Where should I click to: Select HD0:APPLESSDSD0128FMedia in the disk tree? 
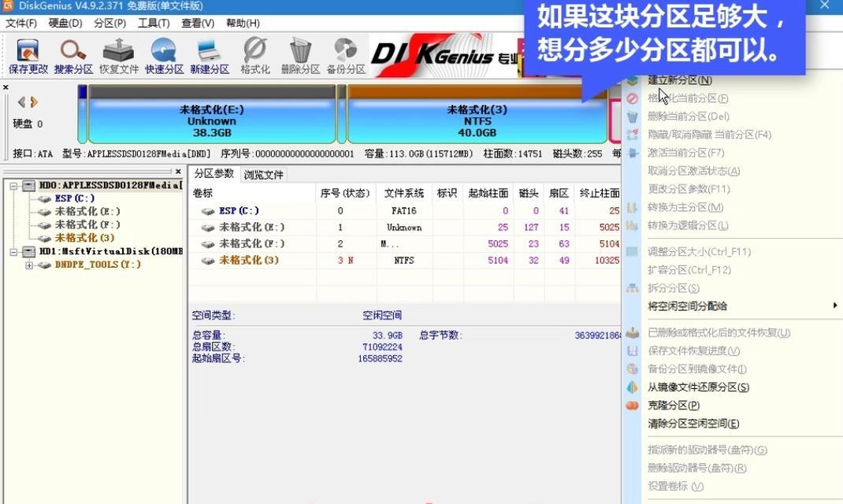click(111, 185)
